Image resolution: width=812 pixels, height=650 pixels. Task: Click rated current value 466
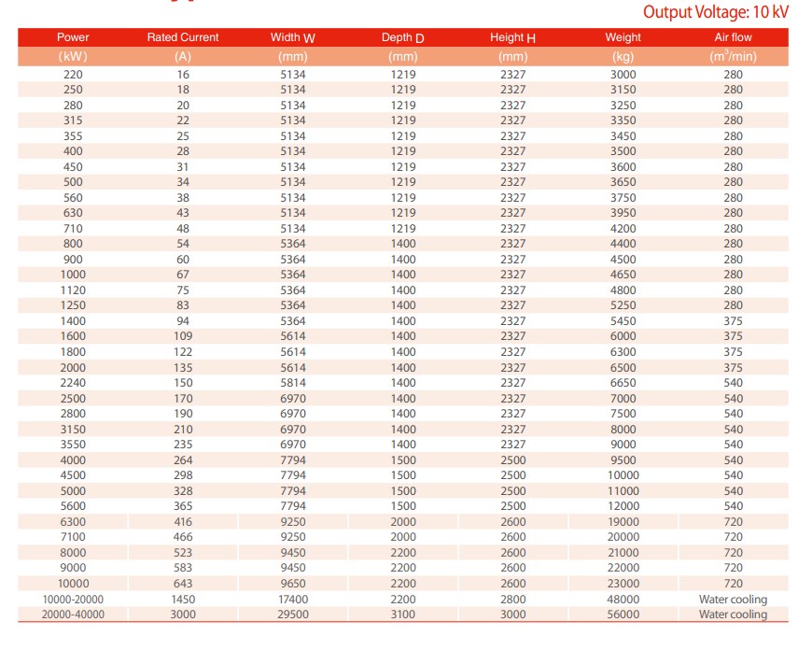pyautogui.click(x=183, y=537)
